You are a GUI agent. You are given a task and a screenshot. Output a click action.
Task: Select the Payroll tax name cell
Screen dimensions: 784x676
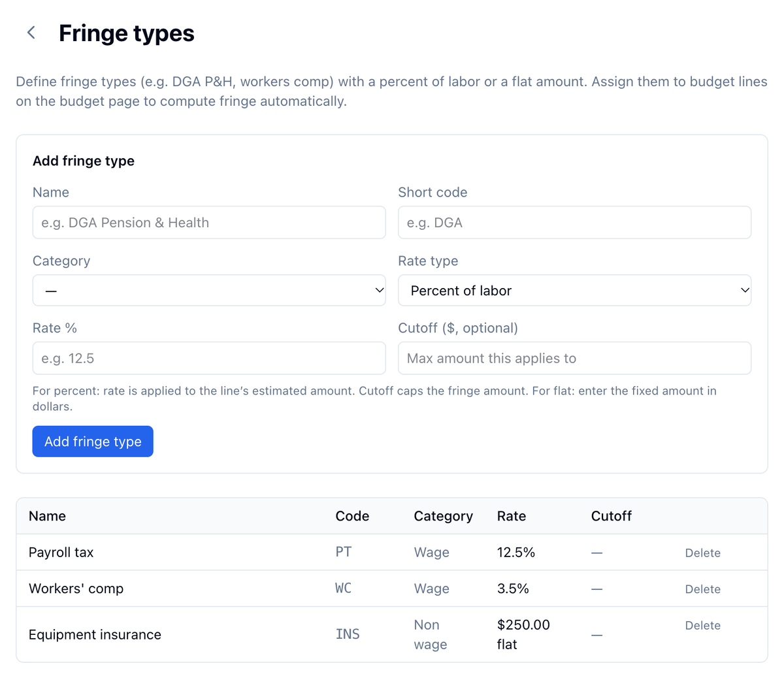[61, 553]
